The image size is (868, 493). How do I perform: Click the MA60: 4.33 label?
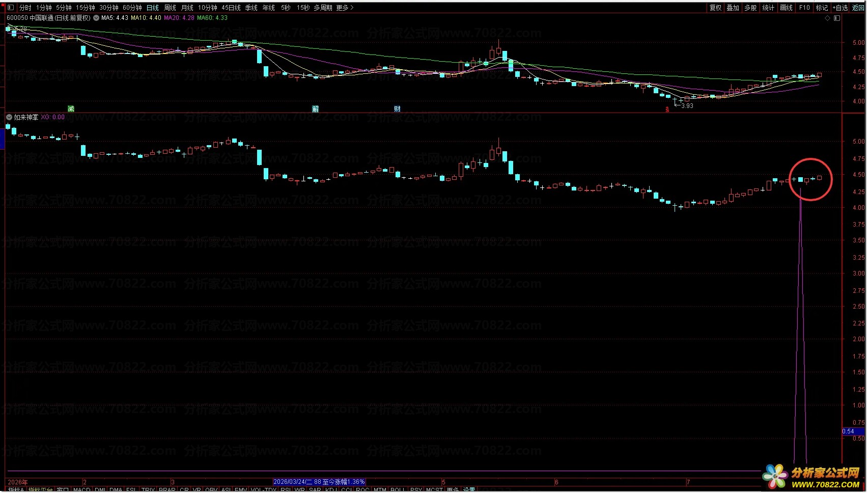[x=212, y=18]
